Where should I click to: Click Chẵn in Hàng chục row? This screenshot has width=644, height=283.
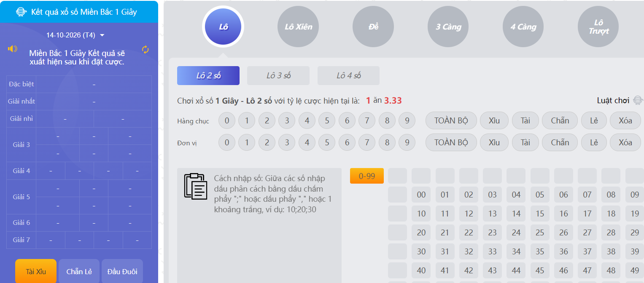point(560,120)
